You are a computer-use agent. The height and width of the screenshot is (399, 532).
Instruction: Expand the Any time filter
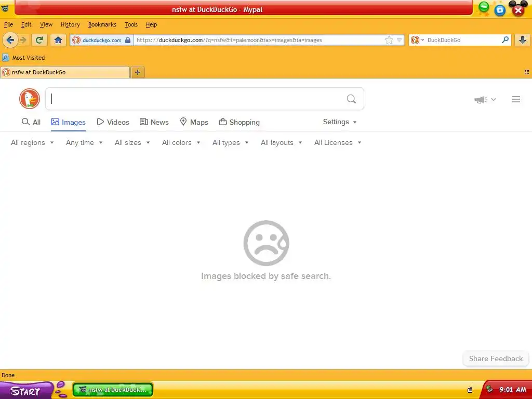tap(84, 143)
